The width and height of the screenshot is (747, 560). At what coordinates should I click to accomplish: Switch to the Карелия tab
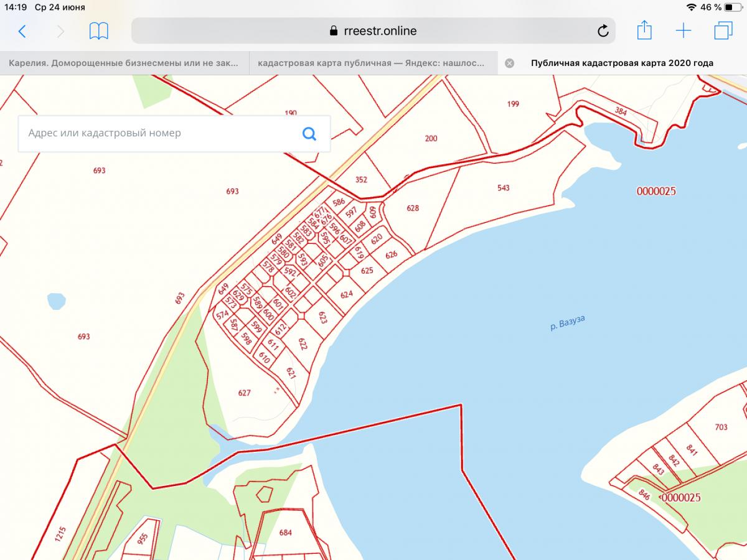124,63
